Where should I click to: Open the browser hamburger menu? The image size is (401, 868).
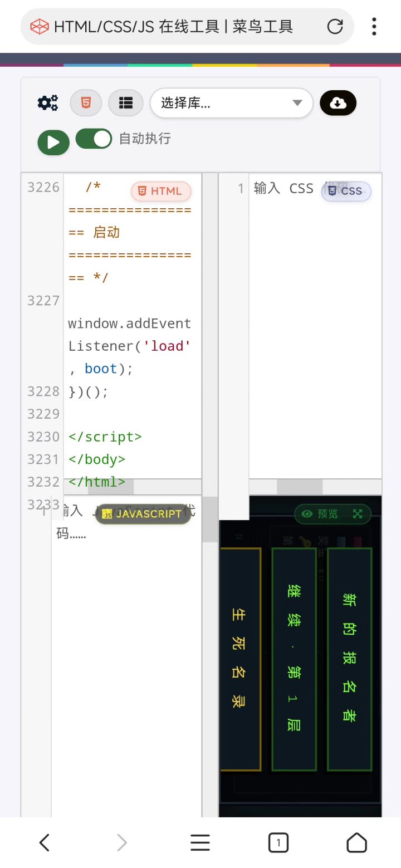click(200, 842)
